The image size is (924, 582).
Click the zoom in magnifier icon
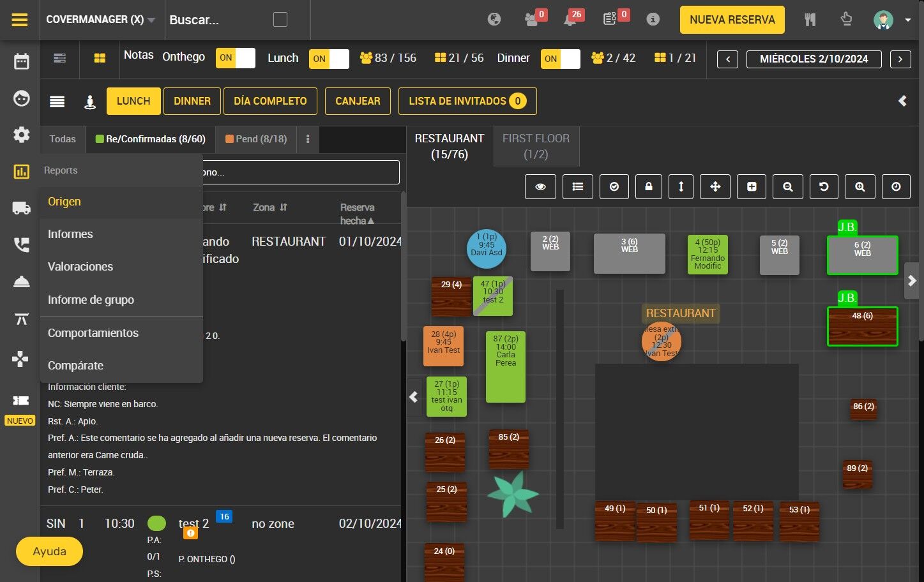tap(860, 186)
